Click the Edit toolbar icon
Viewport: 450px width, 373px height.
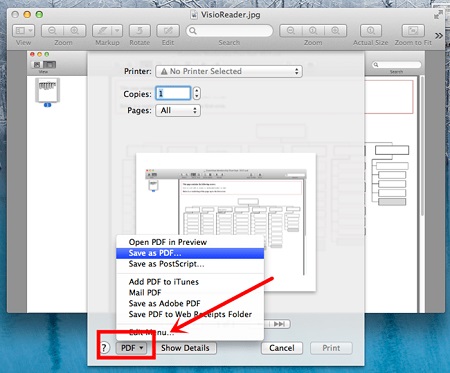coord(168,31)
